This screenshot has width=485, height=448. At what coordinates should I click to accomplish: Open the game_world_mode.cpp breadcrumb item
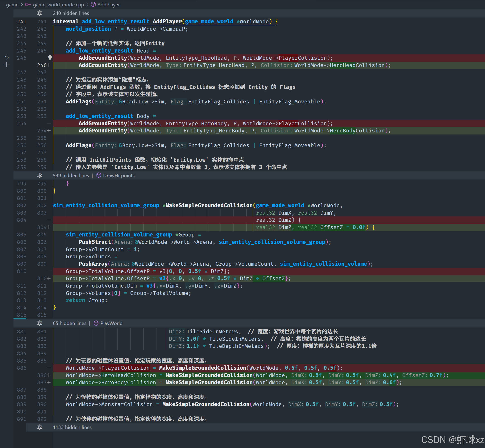58,5
